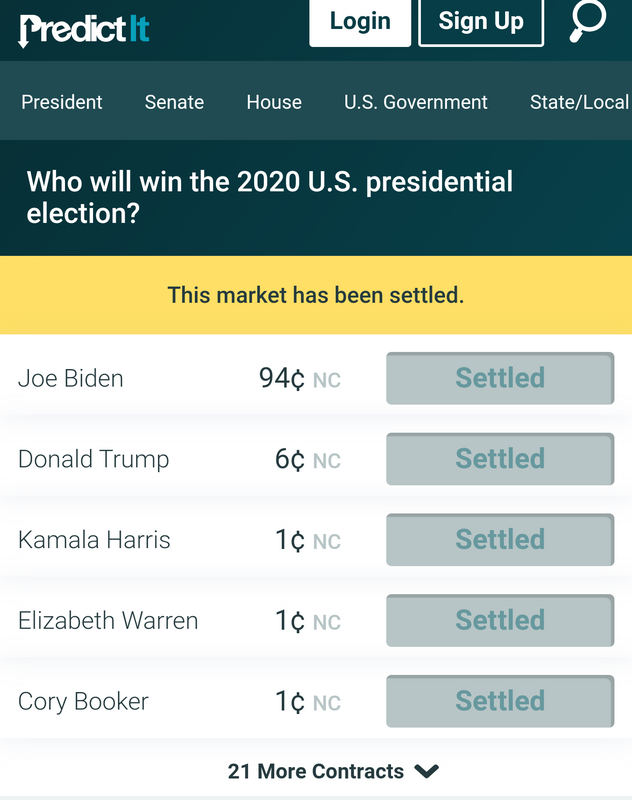Select the Joe Biden contract name
This screenshot has height=800, width=632.
click(x=71, y=379)
